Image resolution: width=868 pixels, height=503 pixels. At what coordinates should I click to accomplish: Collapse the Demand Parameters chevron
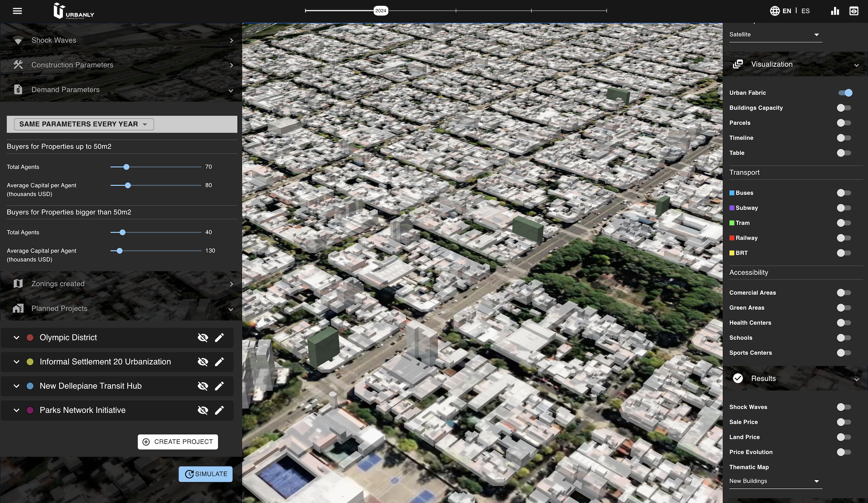[231, 90]
